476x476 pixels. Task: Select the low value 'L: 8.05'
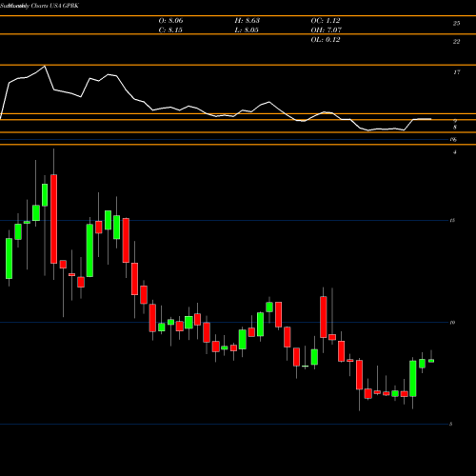click(x=247, y=30)
